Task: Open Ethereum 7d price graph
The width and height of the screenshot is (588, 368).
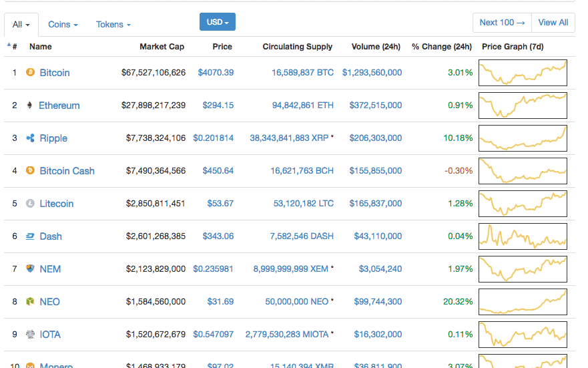Action: [x=523, y=106]
